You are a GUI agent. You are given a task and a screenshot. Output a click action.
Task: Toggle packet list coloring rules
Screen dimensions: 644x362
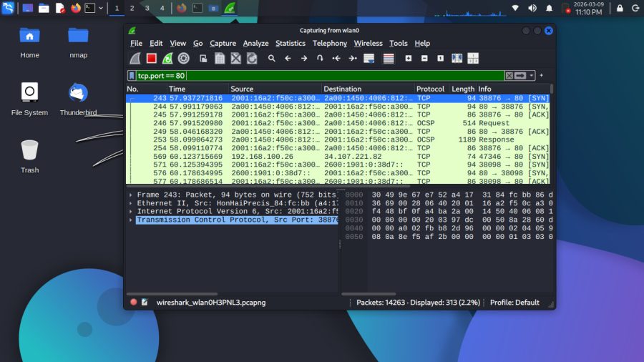[x=389, y=59]
